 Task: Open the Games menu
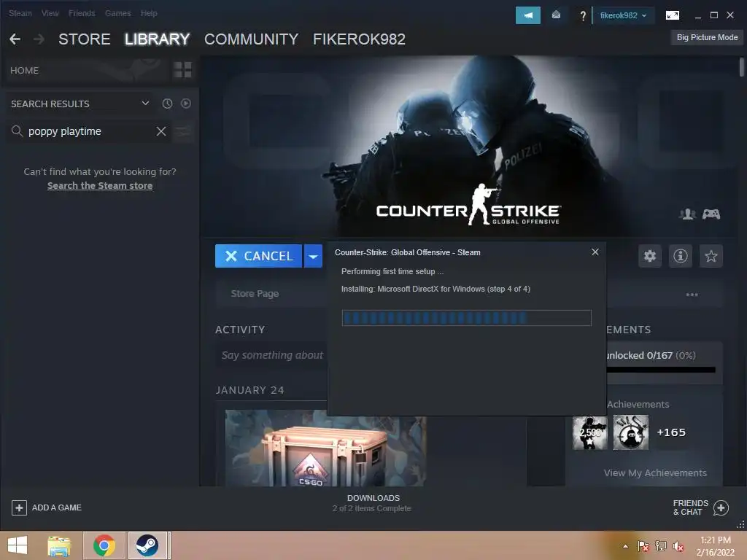click(x=117, y=13)
